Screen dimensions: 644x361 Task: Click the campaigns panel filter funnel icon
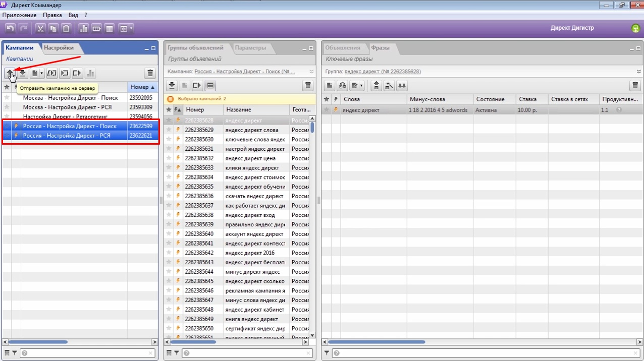click(15, 353)
